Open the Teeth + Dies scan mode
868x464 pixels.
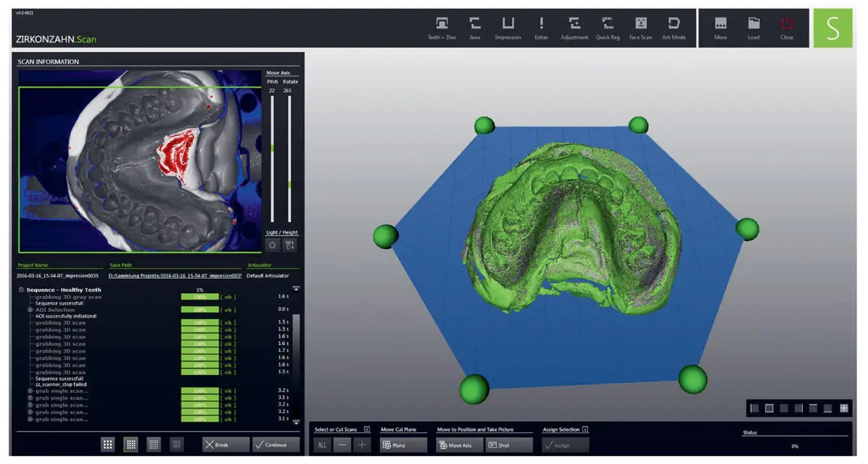441,27
